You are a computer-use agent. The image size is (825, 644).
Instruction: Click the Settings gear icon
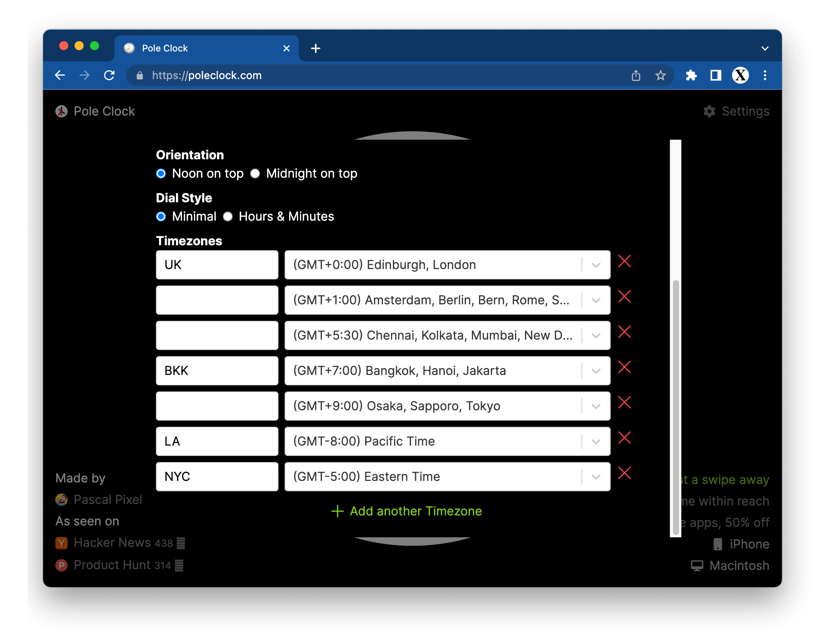[709, 111]
